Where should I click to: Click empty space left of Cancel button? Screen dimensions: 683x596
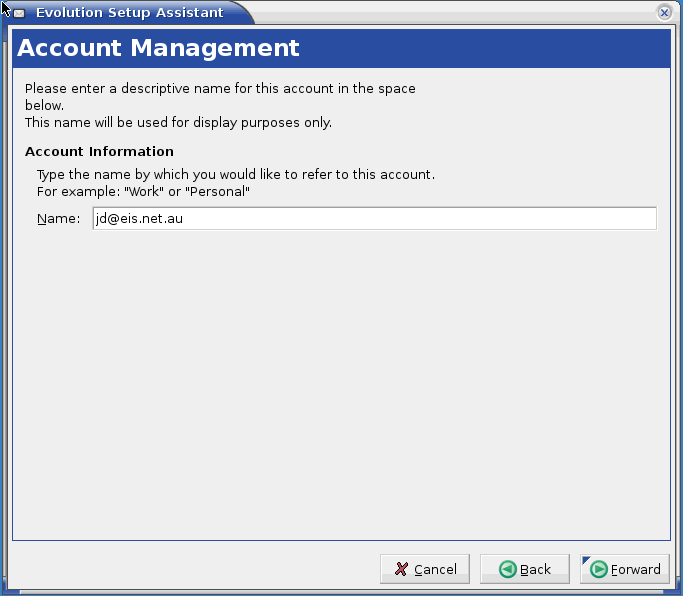tap(200, 569)
